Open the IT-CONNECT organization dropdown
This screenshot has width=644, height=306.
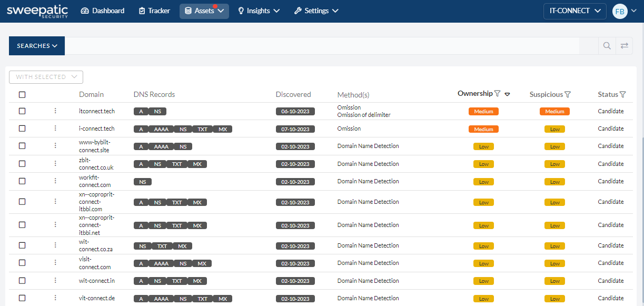click(574, 11)
